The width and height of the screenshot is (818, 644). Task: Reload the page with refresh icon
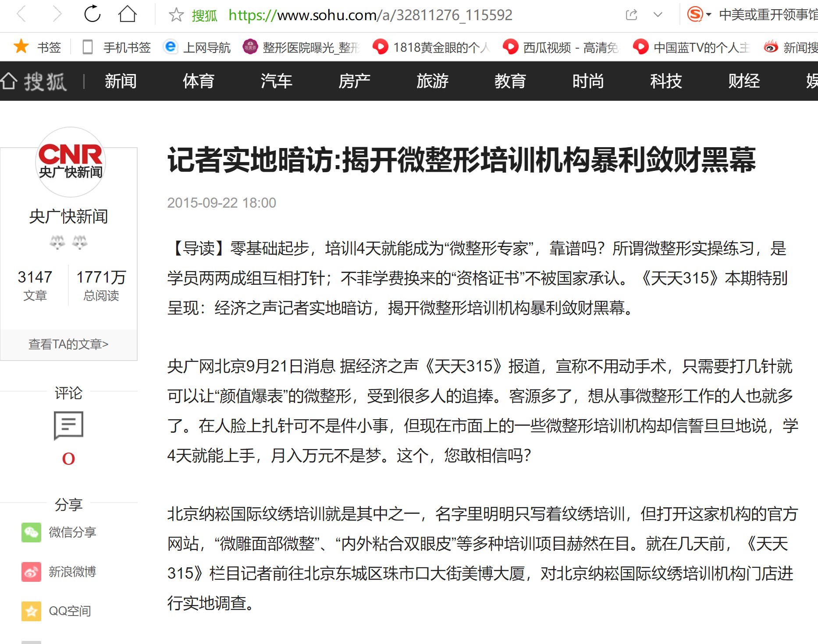coord(92,14)
